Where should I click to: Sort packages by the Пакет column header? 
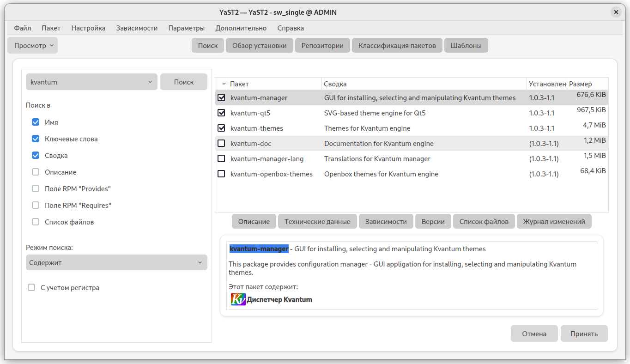275,84
